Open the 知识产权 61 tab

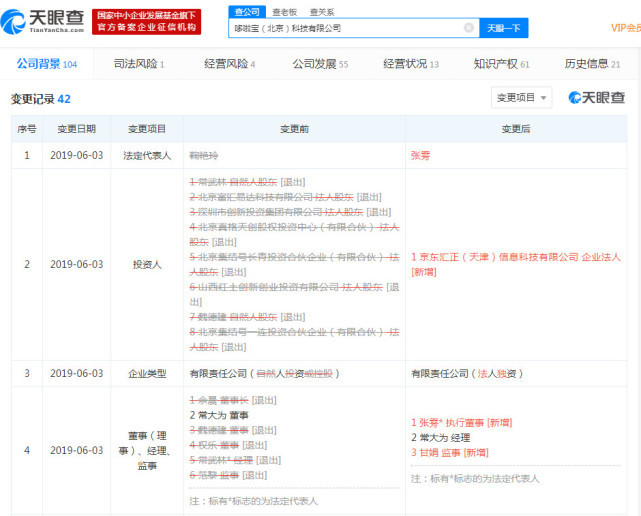click(x=501, y=64)
